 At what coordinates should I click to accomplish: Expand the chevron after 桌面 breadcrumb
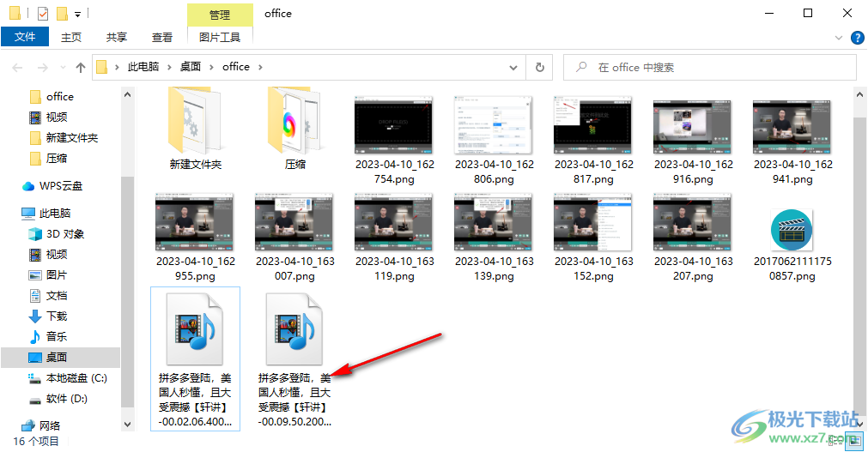(x=211, y=67)
